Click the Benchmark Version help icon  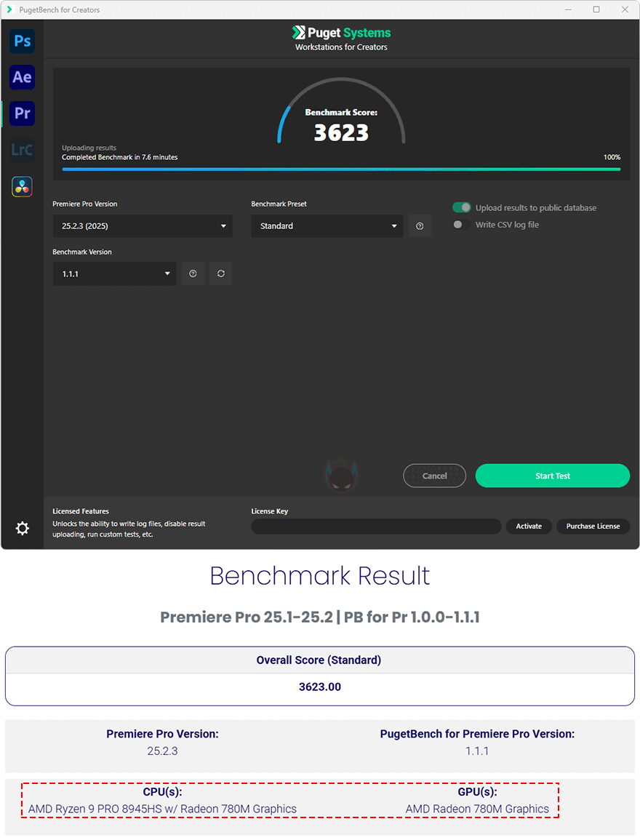193,273
